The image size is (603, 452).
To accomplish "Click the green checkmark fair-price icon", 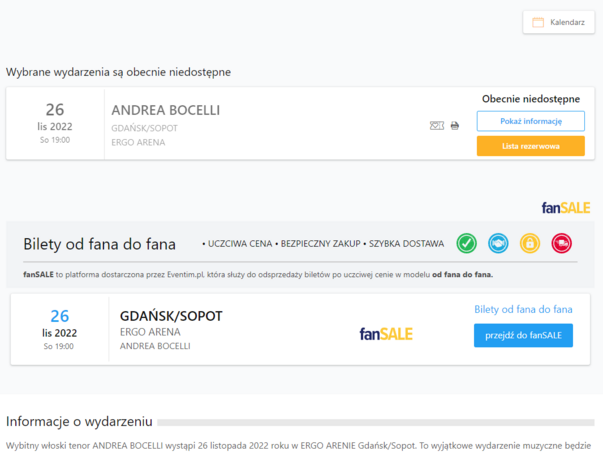I will coord(466,243).
